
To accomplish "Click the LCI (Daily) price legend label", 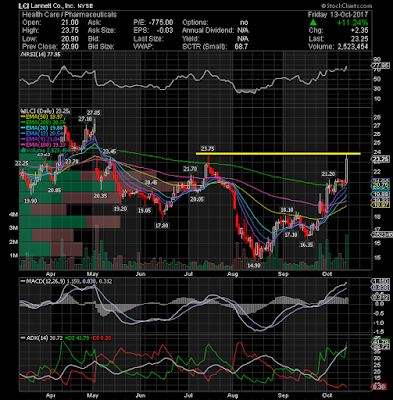I will point(45,111).
